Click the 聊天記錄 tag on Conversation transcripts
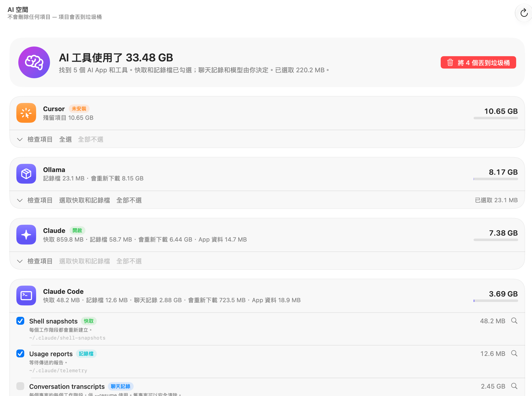532x396 pixels. click(x=121, y=386)
